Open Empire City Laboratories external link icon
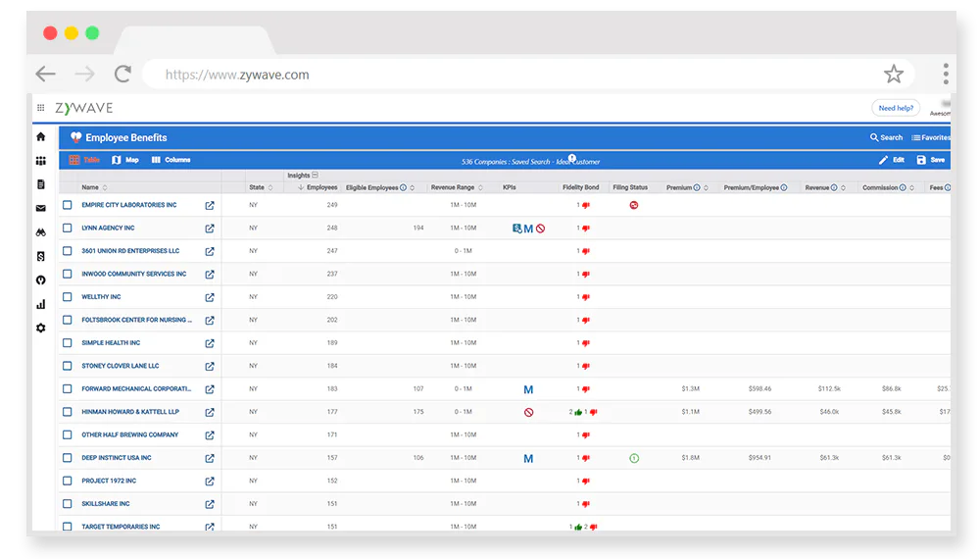Viewport: 980px width, 559px height. [x=210, y=205]
